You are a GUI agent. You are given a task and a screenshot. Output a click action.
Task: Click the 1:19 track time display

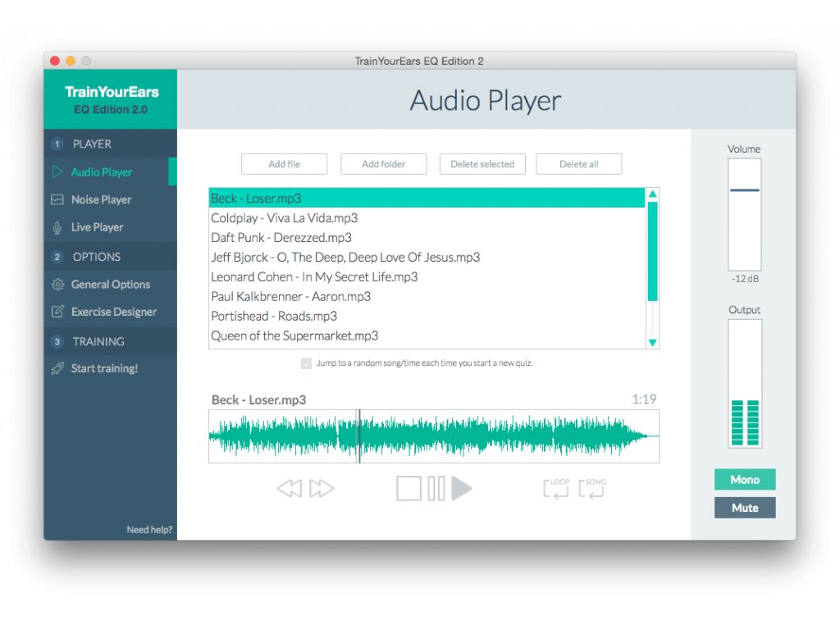644,399
